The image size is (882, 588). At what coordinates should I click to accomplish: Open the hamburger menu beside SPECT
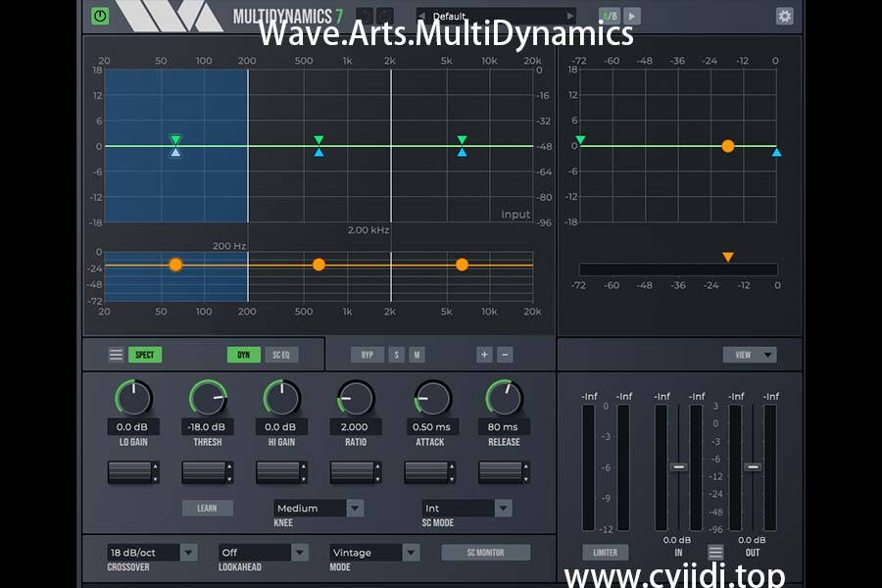pyautogui.click(x=116, y=355)
